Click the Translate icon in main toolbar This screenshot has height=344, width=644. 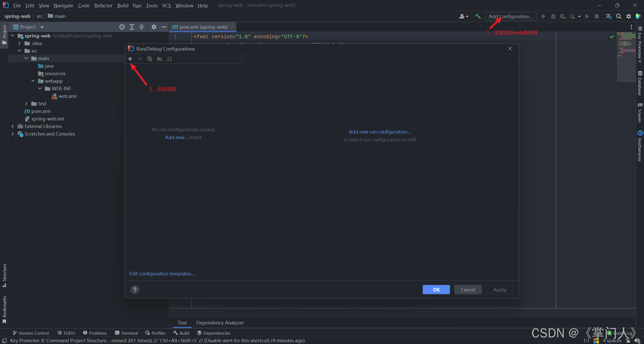(x=609, y=16)
